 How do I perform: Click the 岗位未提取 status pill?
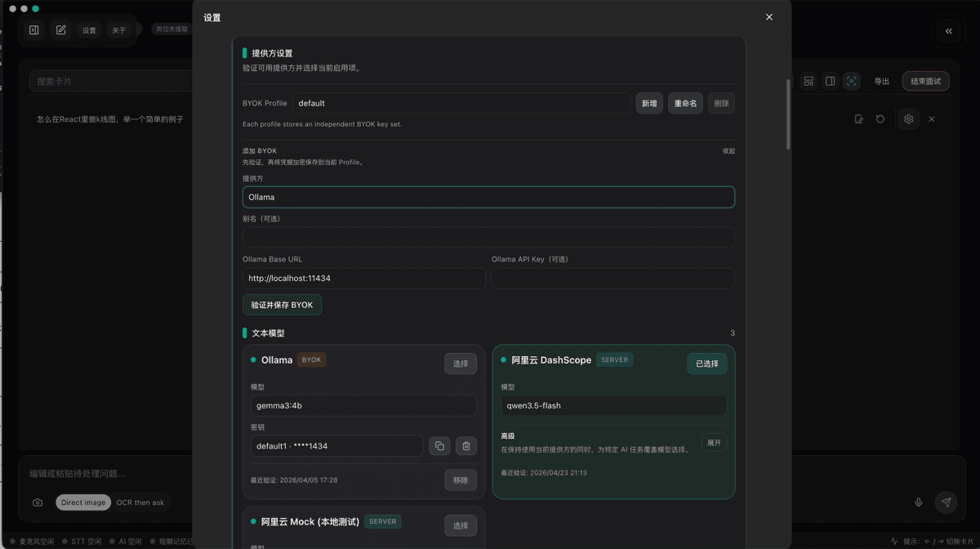[x=172, y=29]
